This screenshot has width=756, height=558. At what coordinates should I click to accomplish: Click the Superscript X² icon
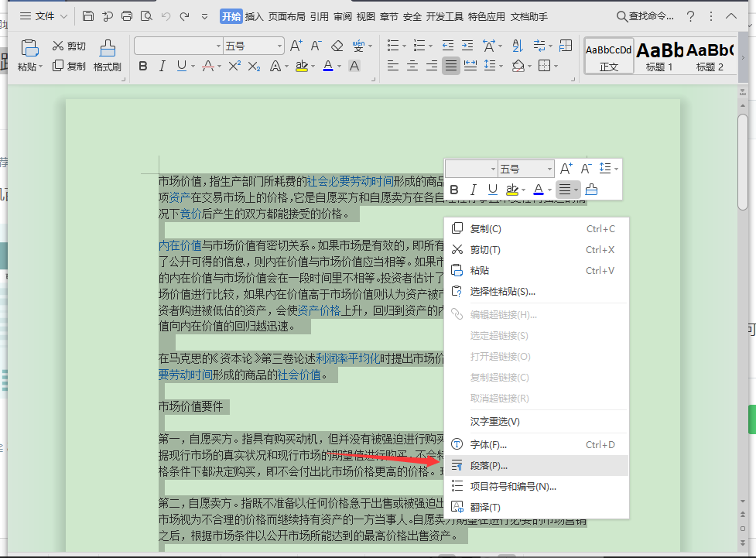tap(234, 67)
